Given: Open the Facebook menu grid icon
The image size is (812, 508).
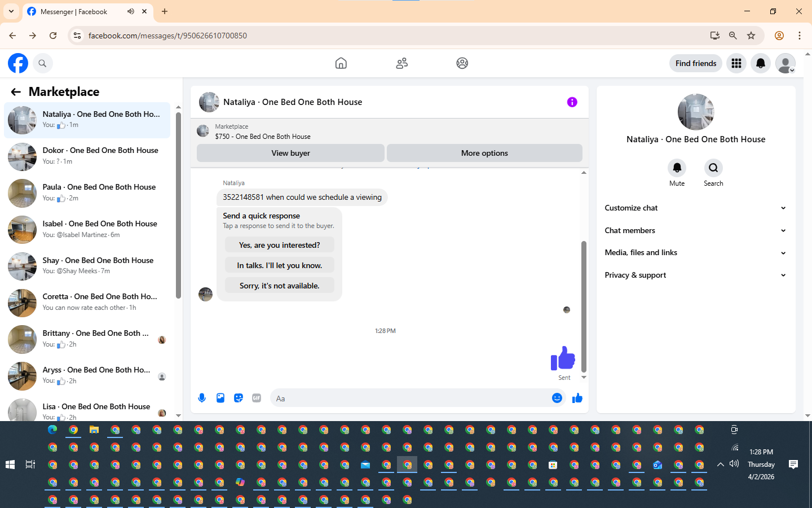Looking at the screenshot, I should tap(736, 63).
